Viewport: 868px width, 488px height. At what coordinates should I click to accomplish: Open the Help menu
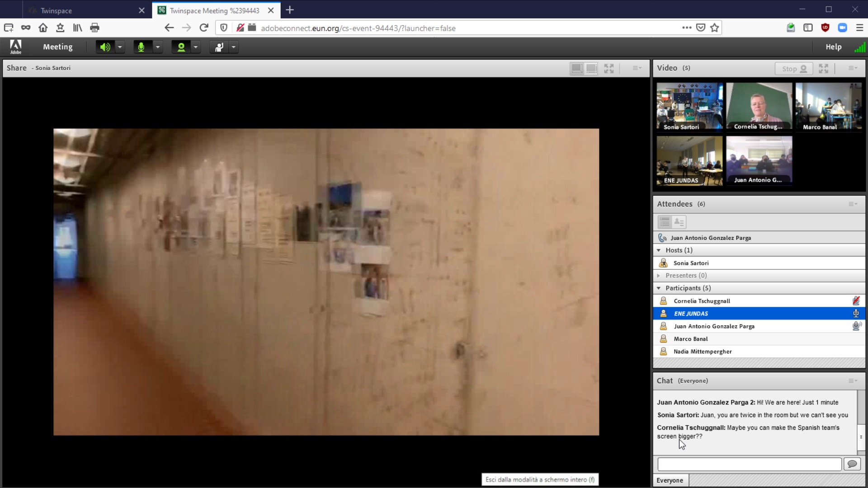pos(833,47)
